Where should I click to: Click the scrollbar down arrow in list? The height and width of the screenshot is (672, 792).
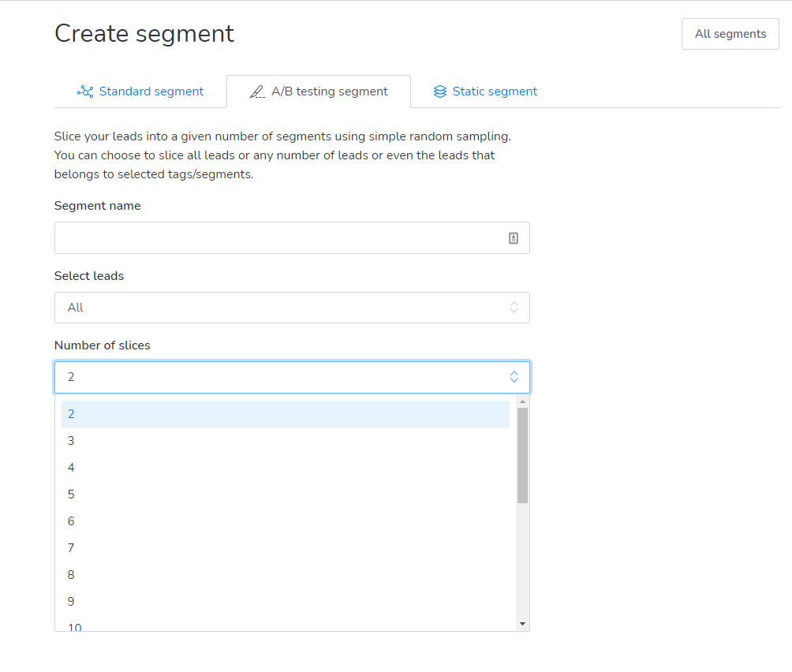tap(522, 623)
